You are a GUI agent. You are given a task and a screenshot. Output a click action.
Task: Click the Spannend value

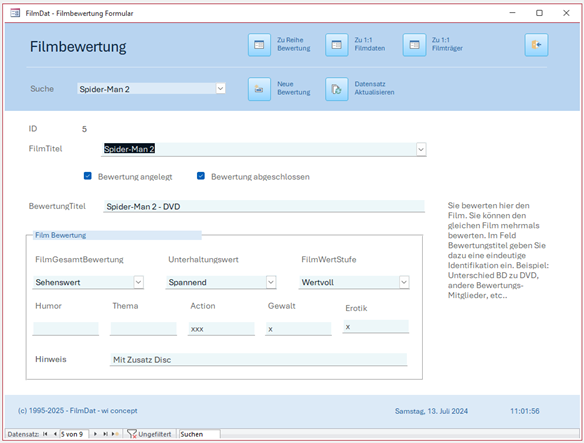187,282
